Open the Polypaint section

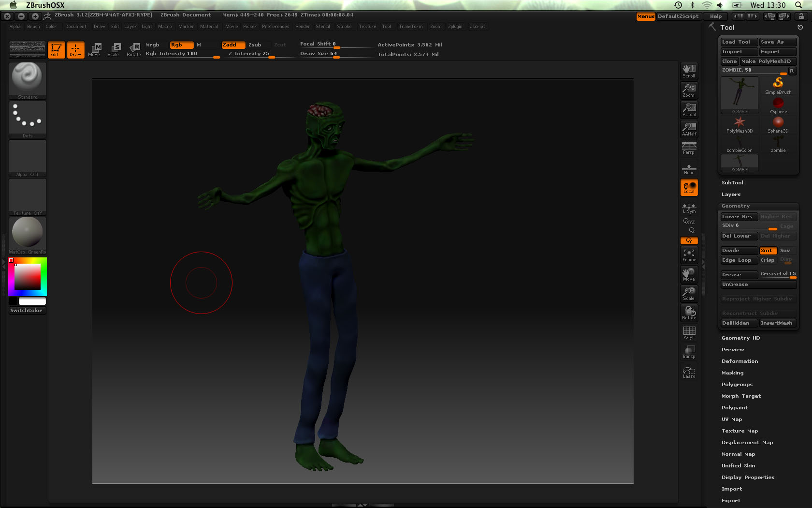(734, 408)
